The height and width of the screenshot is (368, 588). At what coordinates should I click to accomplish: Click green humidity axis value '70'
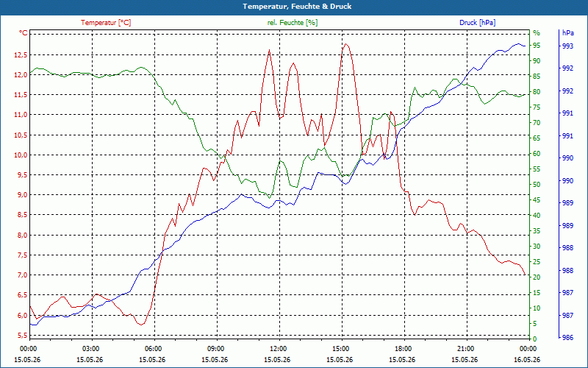pyautogui.click(x=537, y=123)
